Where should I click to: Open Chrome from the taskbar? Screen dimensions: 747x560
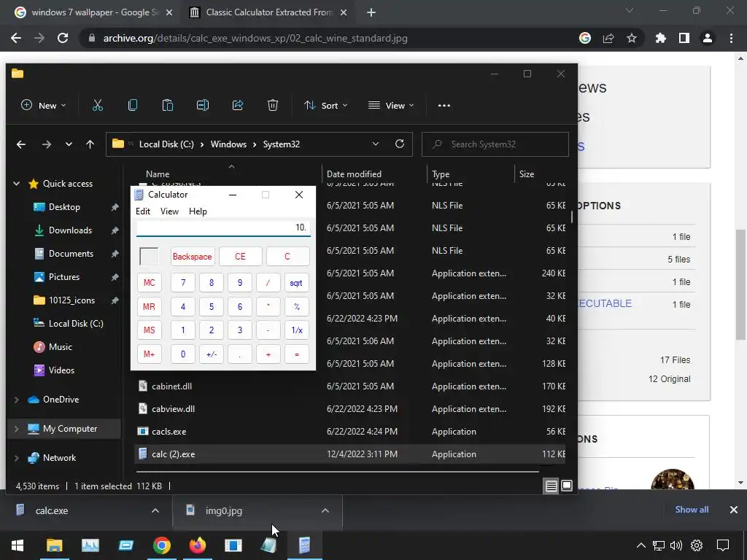point(161,545)
